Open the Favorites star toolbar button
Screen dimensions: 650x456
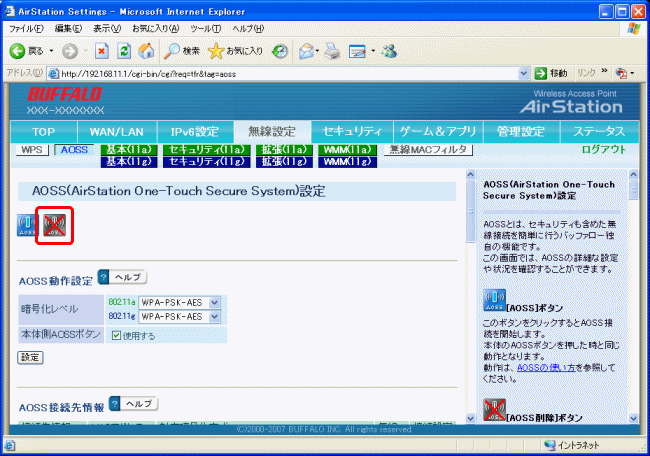(235, 51)
